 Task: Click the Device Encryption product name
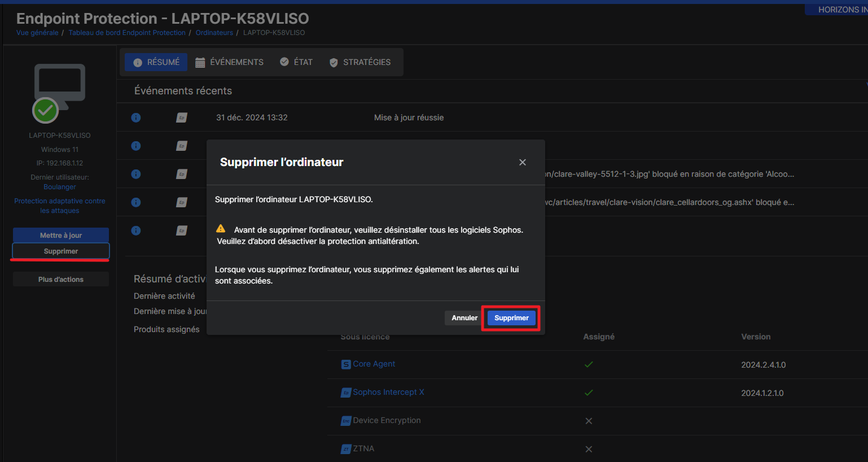[387, 420]
